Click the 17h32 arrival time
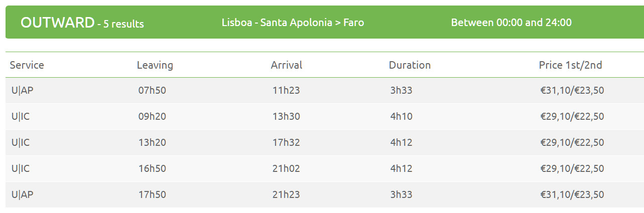644x213 pixels. (286, 143)
